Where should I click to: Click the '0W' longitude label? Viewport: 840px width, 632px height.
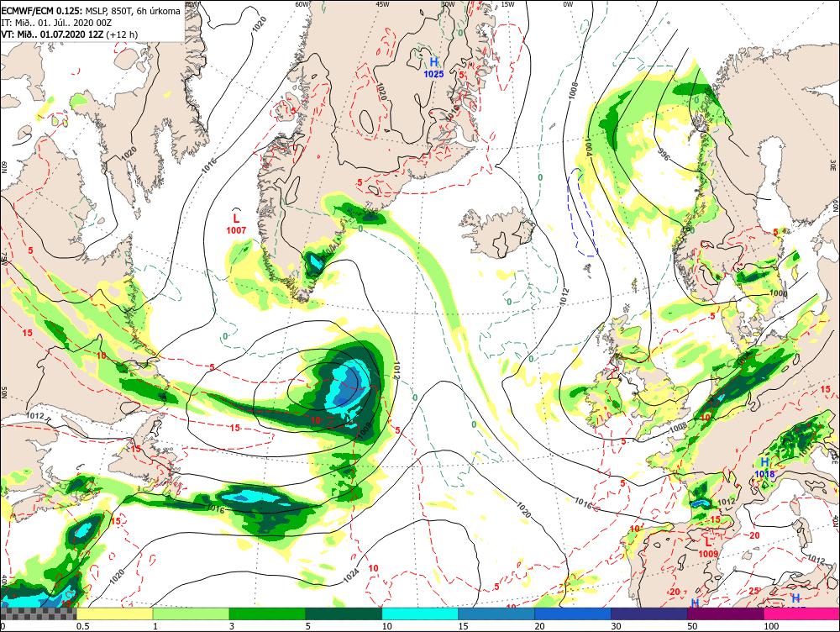coord(568,3)
